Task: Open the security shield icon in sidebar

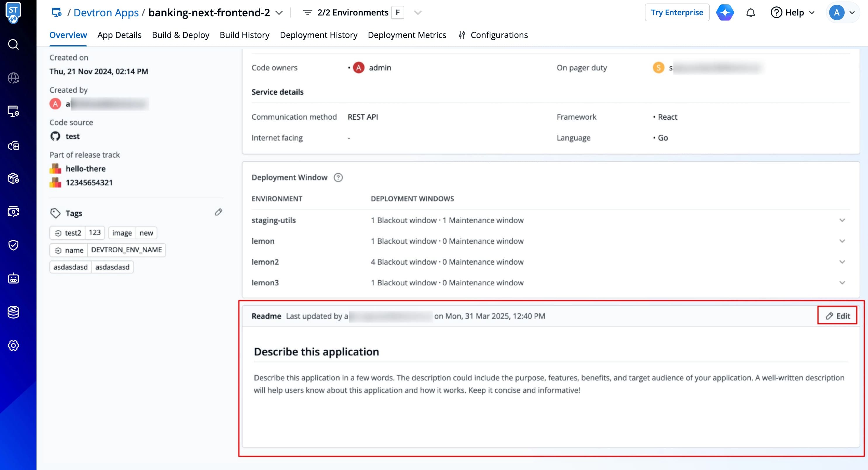Action: click(x=13, y=245)
